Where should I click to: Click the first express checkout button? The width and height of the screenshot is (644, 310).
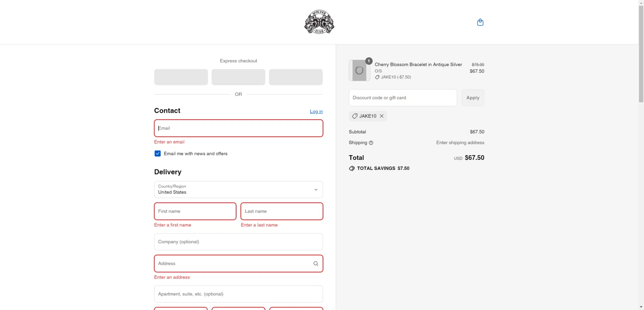(181, 77)
